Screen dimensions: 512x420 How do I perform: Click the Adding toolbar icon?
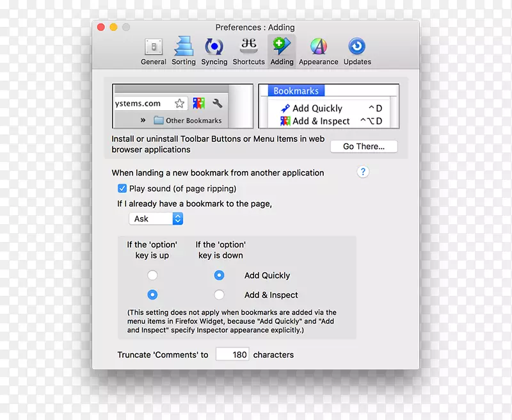pos(282,52)
